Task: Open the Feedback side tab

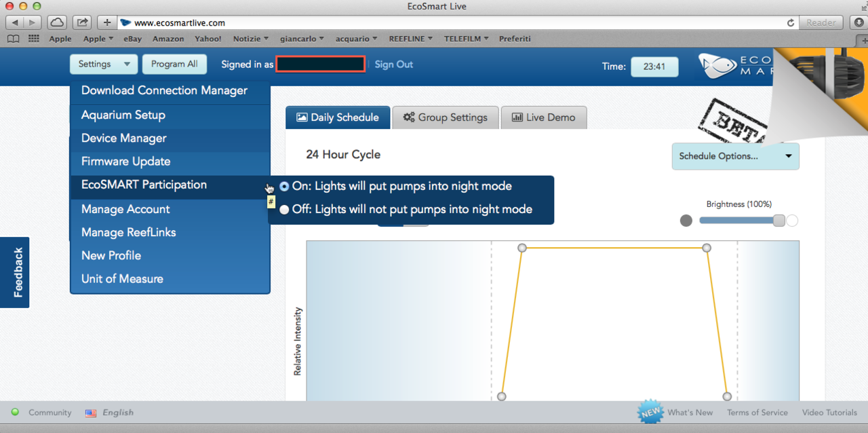Action: click(15, 272)
